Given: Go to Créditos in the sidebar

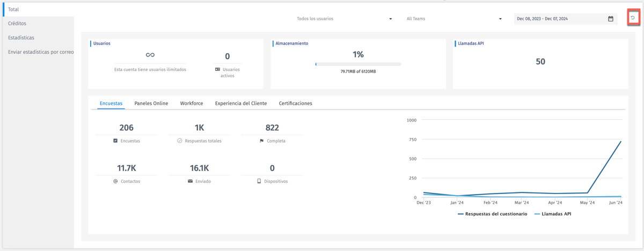Looking at the screenshot, I should [17, 24].
